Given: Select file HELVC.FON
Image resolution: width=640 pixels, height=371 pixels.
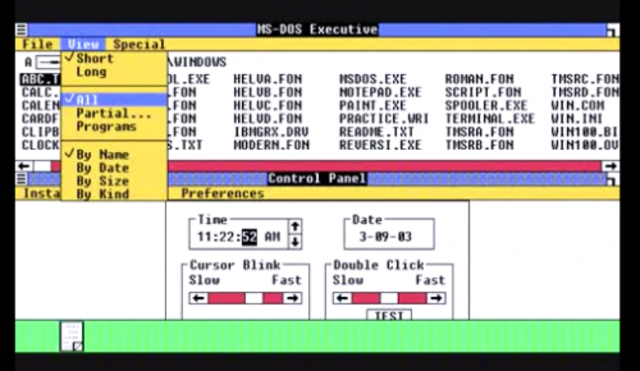Looking at the screenshot, I should coord(268,105).
